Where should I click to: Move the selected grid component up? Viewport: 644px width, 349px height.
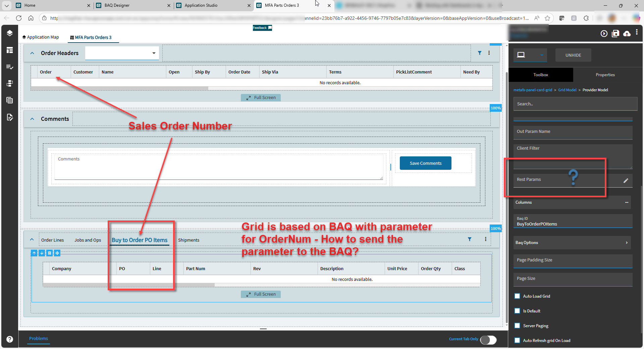(x=34, y=253)
